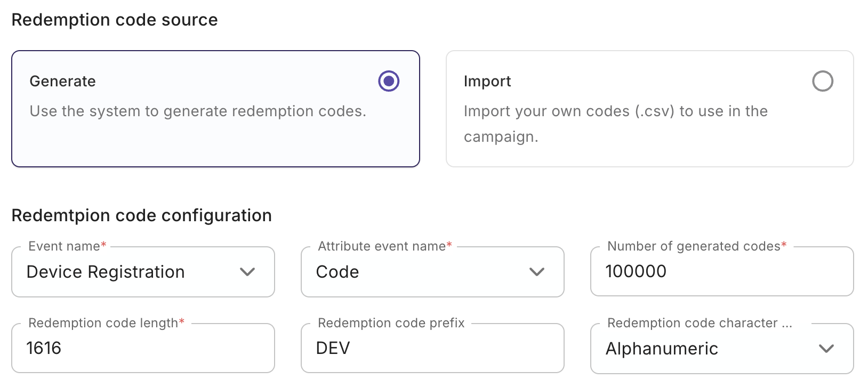Screen dimensions: 868x387
Task: Click the Redemption code length field
Action: pos(142,348)
